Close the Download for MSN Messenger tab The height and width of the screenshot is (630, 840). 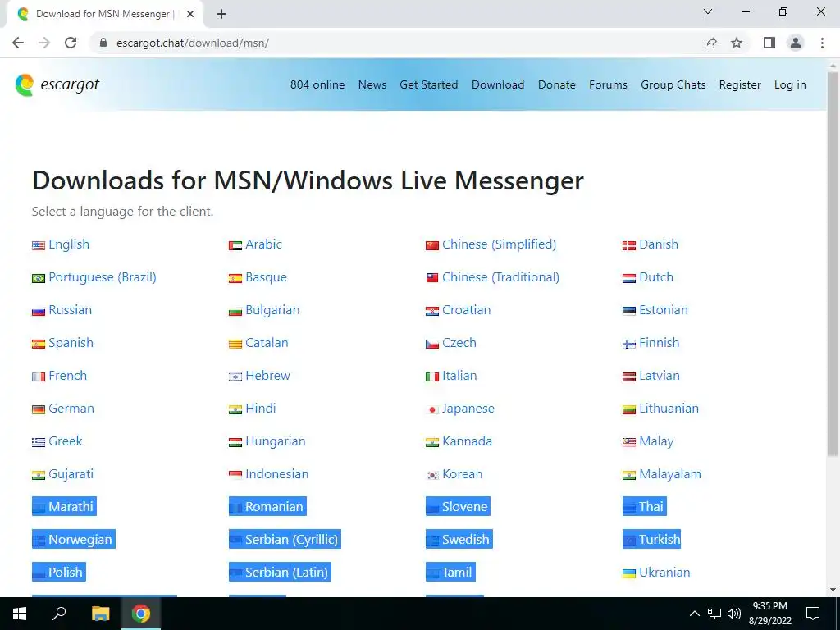[190, 14]
